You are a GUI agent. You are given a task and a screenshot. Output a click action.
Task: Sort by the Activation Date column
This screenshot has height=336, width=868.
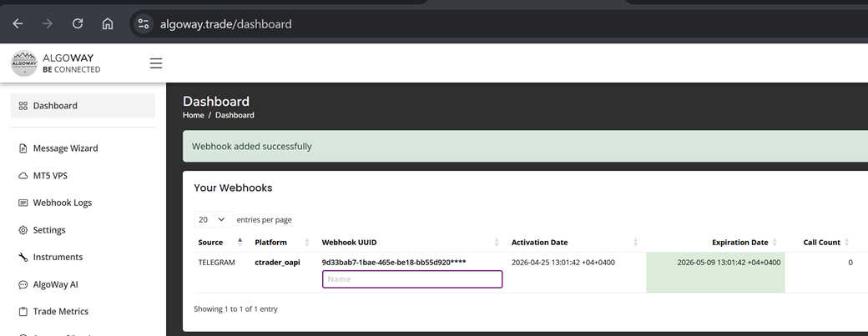pyautogui.click(x=574, y=242)
